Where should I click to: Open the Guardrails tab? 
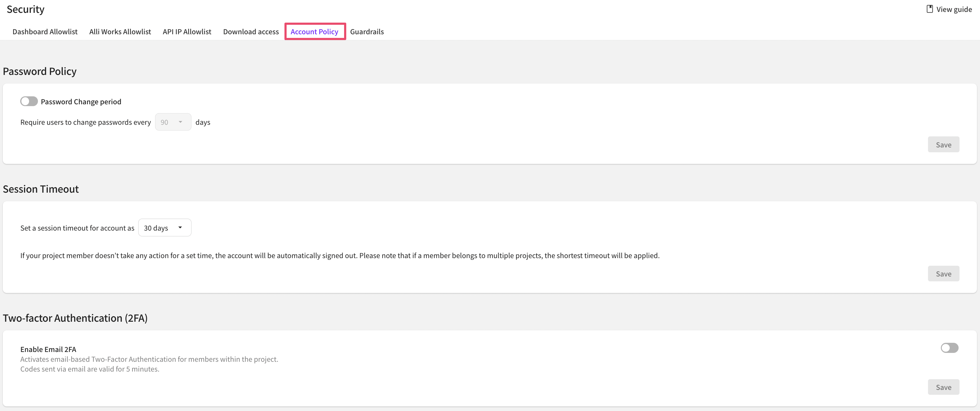click(x=367, y=31)
